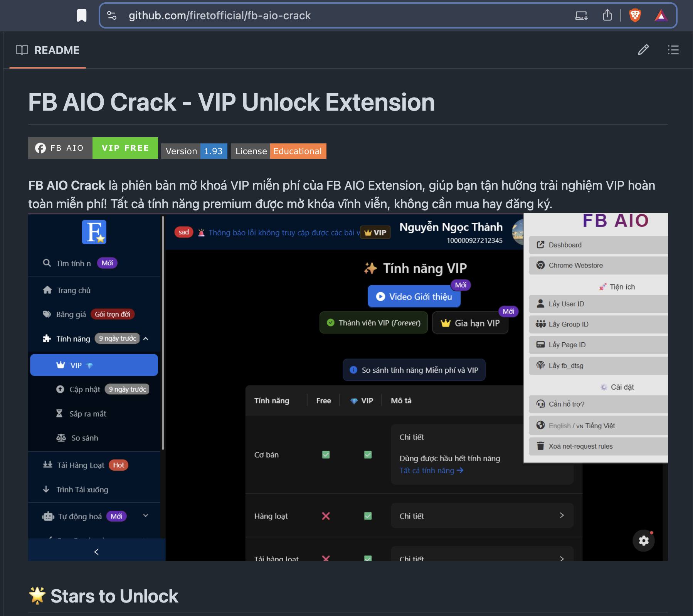Screen dimensions: 693x616
Task: Click the cast screen icon in address bar
Action: click(581, 16)
